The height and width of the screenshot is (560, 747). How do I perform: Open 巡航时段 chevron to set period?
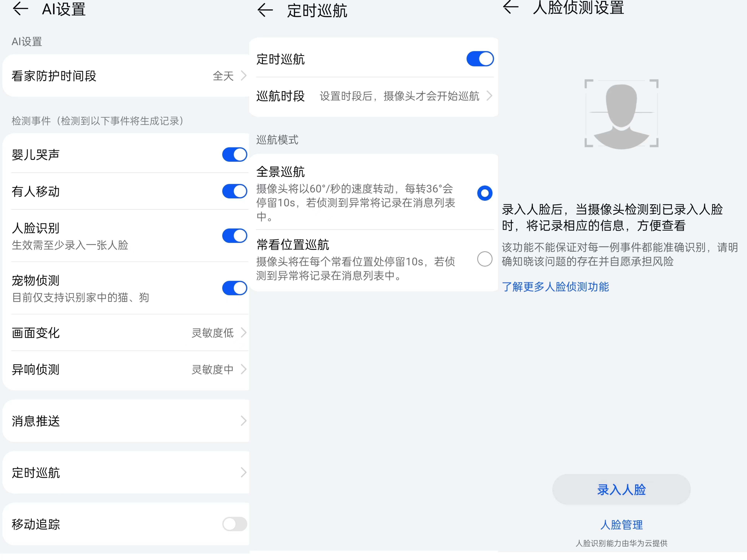click(x=489, y=96)
